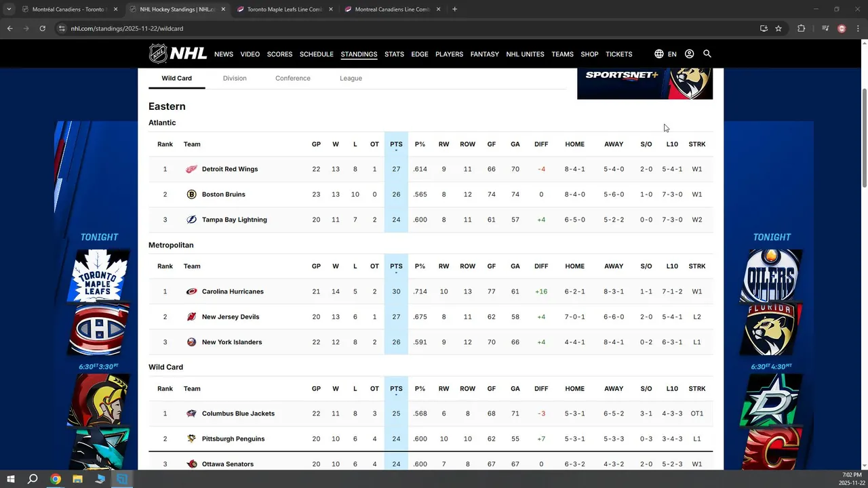Switch to the Conference standings tab
This screenshot has width=868, height=488.
click(293, 78)
